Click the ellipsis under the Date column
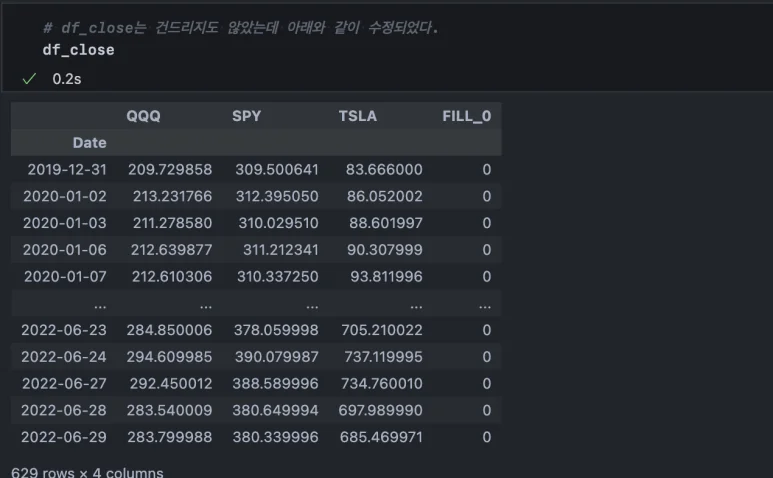Screen dimensions: 773x478 point(99,304)
